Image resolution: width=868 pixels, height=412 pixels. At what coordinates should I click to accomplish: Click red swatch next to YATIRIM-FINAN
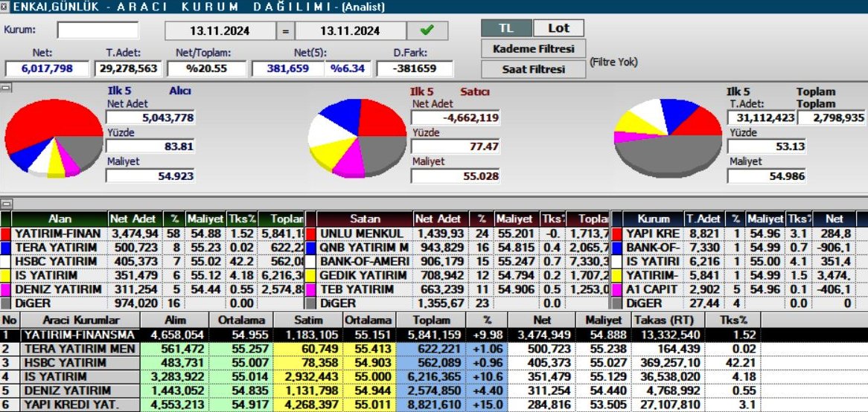[5, 234]
